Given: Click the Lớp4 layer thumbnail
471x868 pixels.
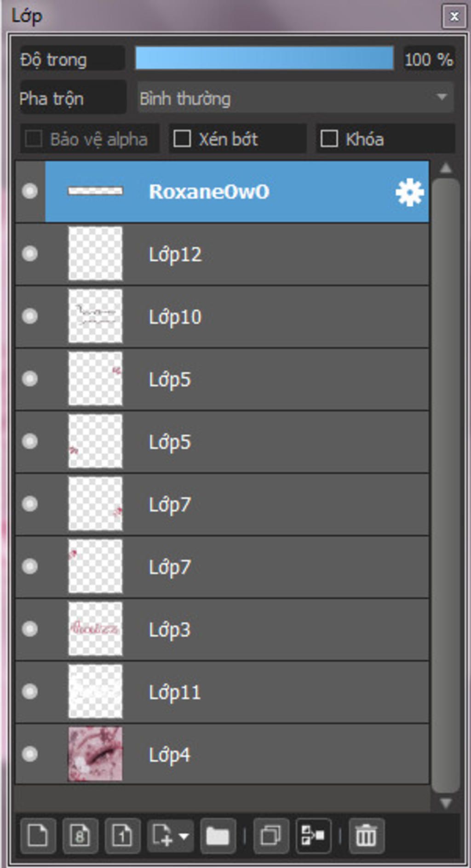Looking at the screenshot, I should (95, 754).
